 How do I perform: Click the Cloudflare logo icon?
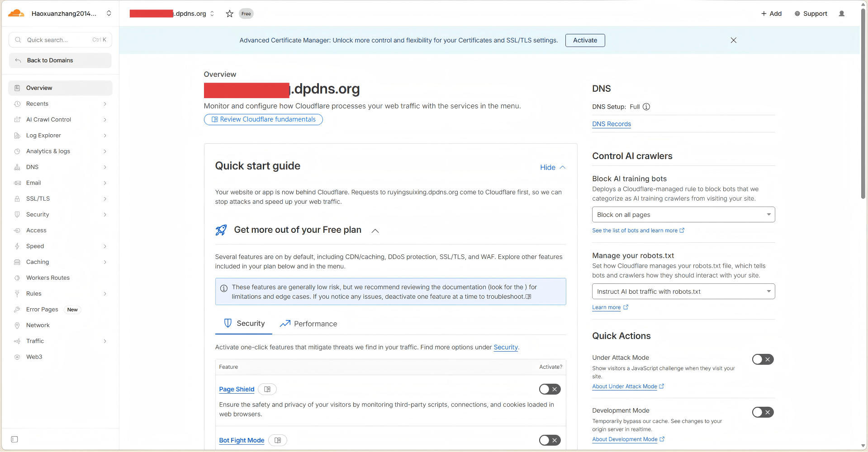16,14
